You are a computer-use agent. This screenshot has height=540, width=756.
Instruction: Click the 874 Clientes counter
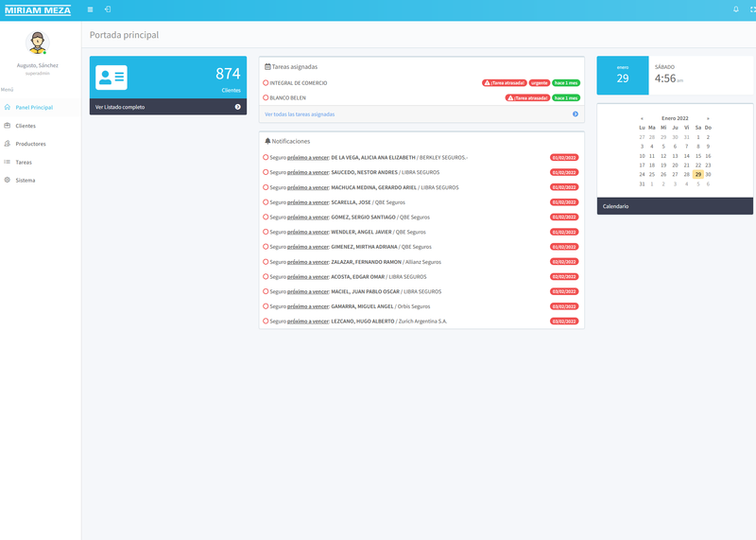click(x=228, y=79)
